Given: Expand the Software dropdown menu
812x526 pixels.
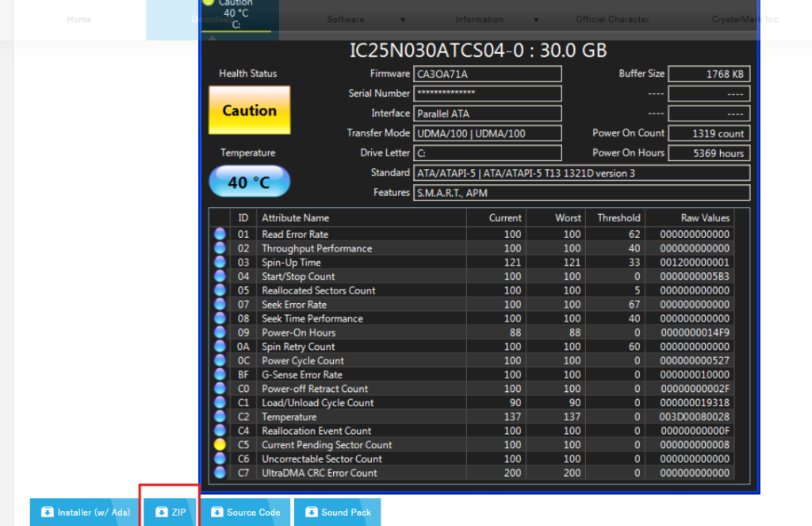Looking at the screenshot, I should point(347,19).
